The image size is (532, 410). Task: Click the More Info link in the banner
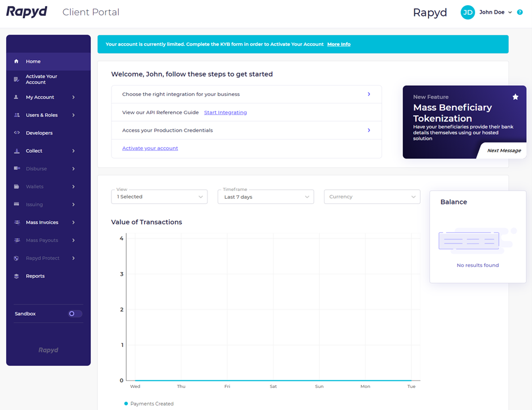(338, 44)
